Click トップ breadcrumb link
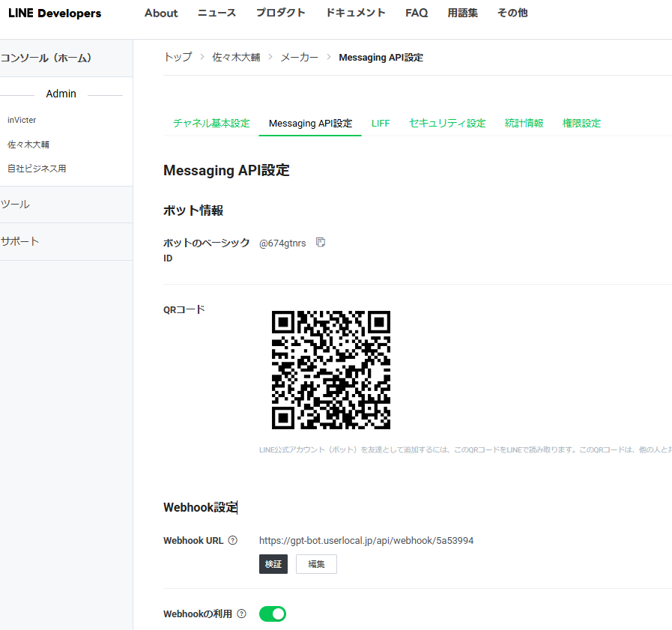 pyautogui.click(x=178, y=57)
